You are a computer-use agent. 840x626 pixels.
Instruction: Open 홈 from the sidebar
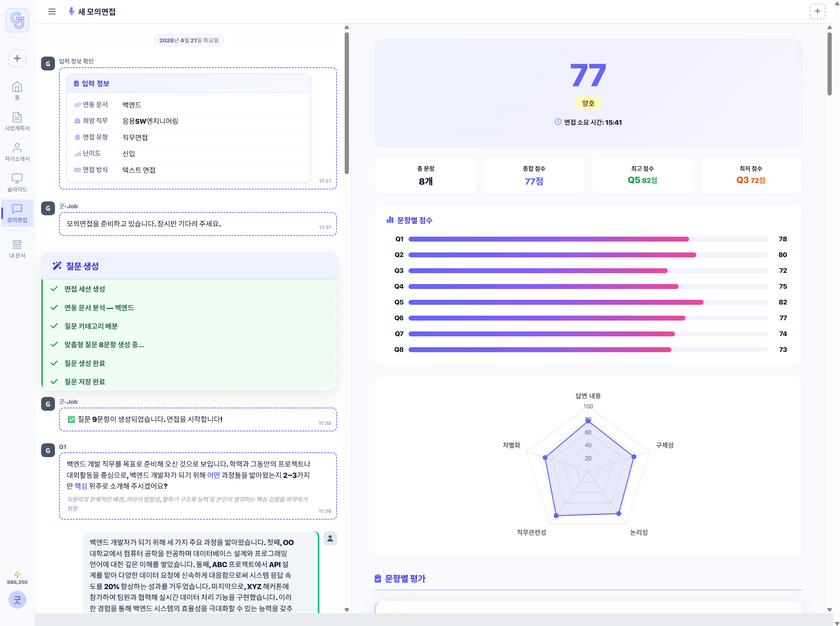click(x=17, y=91)
